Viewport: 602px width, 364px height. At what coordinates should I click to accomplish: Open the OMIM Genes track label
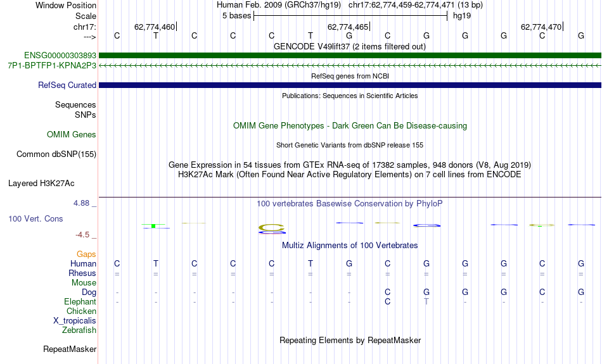(x=72, y=135)
